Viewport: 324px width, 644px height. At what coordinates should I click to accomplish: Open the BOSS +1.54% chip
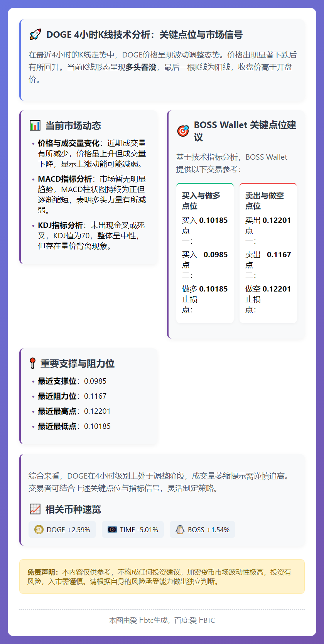(x=202, y=529)
